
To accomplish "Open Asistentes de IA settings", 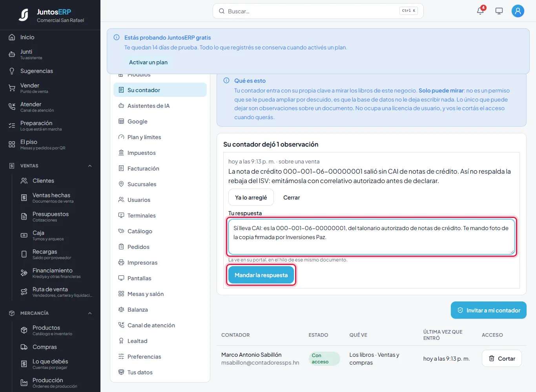I will [160, 105].
